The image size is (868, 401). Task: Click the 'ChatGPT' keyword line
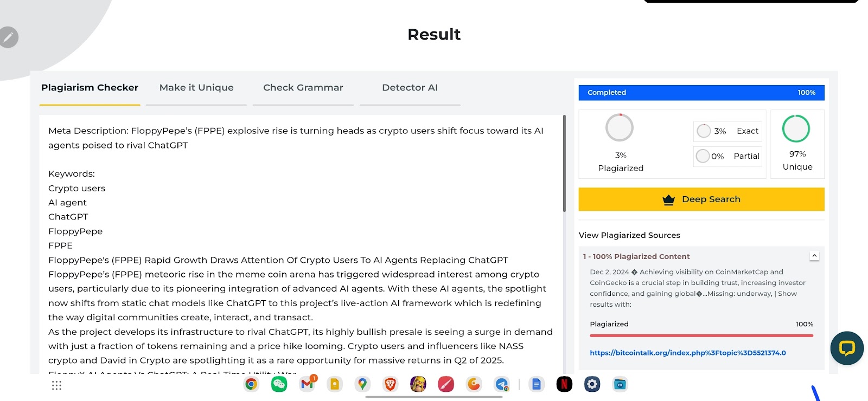click(68, 217)
